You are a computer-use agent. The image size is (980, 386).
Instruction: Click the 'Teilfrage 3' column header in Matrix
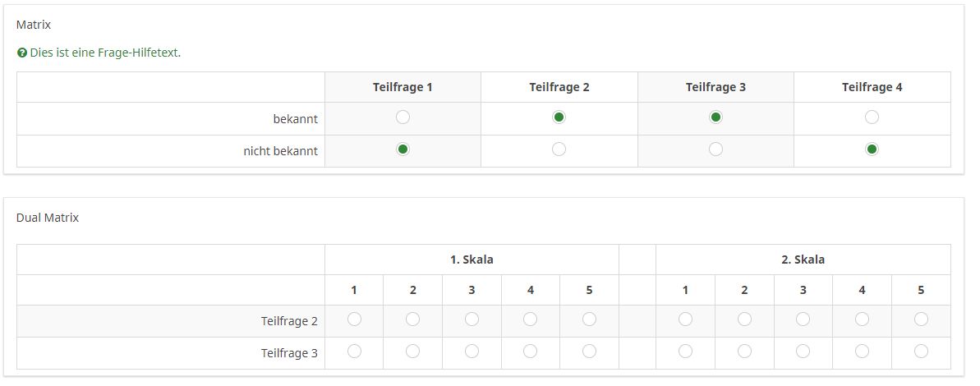tap(715, 87)
